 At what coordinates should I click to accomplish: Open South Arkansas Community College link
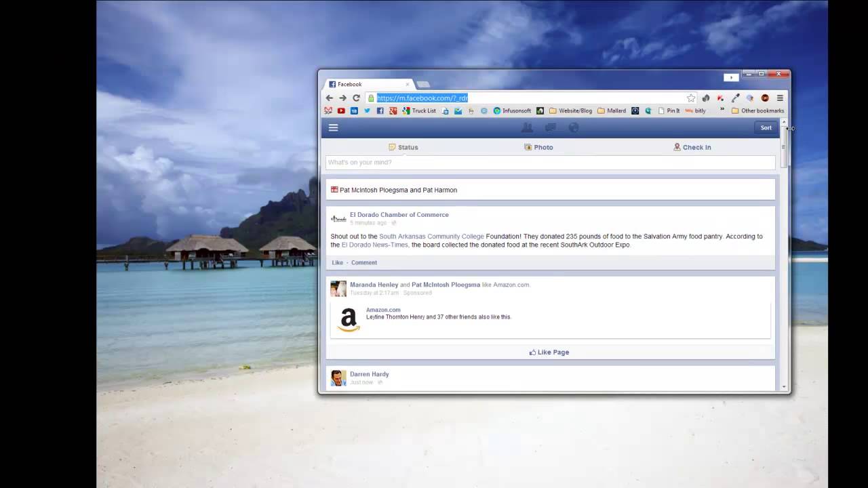(431, 237)
